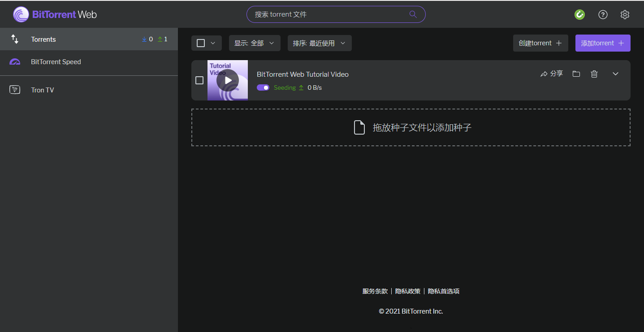644x332 pixels.
Task: Open the 显示: 全部 filter dropdown
Action: [x=254, y=43]
